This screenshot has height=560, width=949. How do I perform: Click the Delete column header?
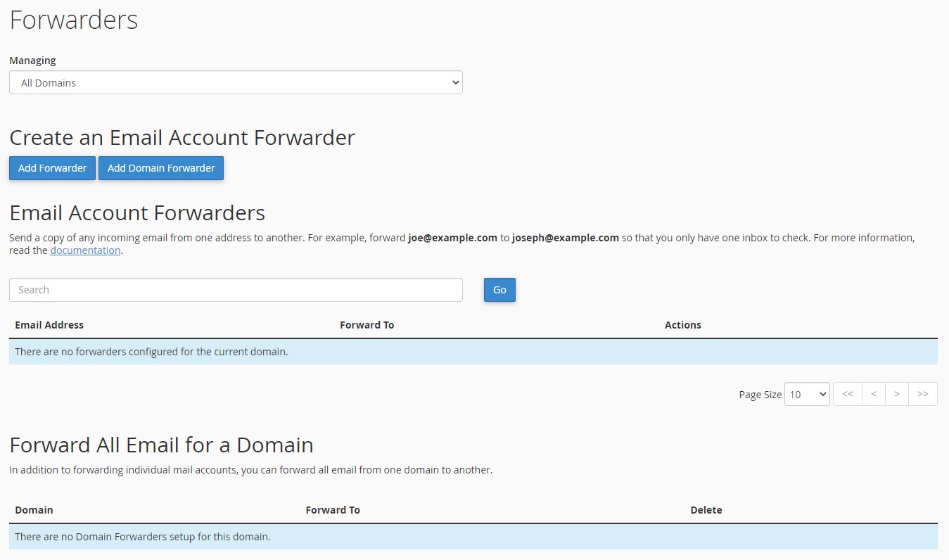[x=706, y=510]
